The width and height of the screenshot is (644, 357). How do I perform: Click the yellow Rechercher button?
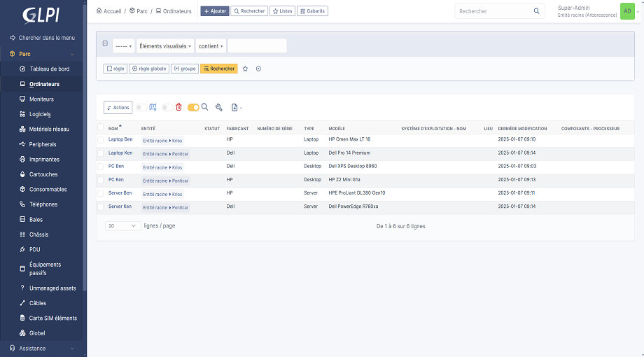point(219,69)
